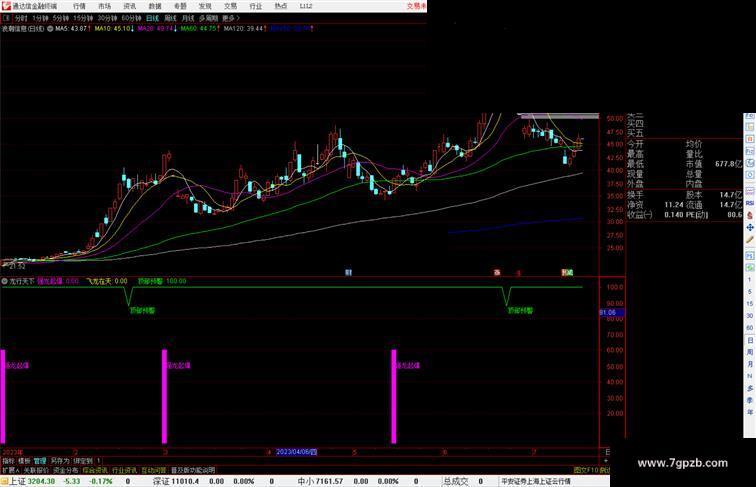Open the 发现 menu
The width and height of the screenshot is (756, 487).
[x=205, y=6]
